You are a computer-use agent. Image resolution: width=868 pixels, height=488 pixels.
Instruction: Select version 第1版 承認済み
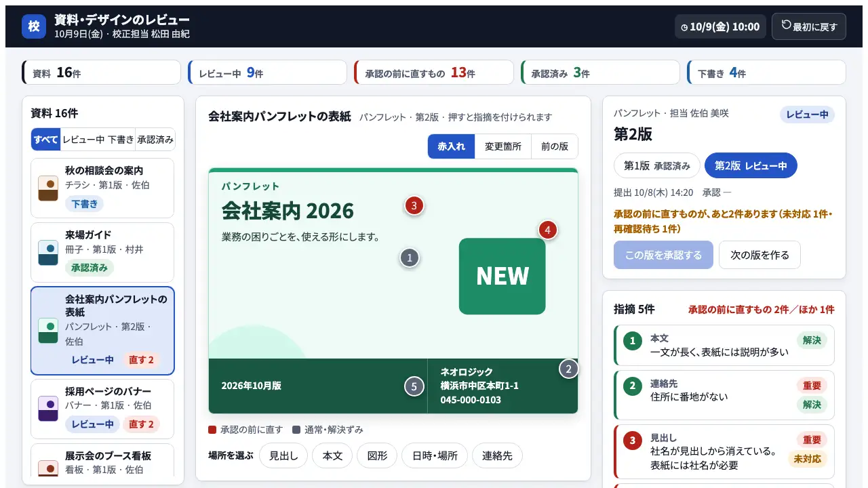(657, 165)
